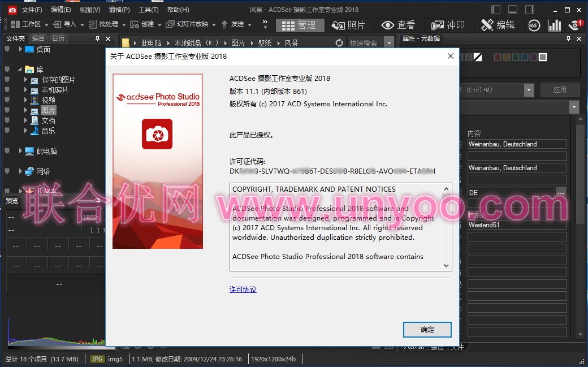Screen dimensions: 588x367
Task: Switch to the 编目 tab
Action: (x=38, y=38)
